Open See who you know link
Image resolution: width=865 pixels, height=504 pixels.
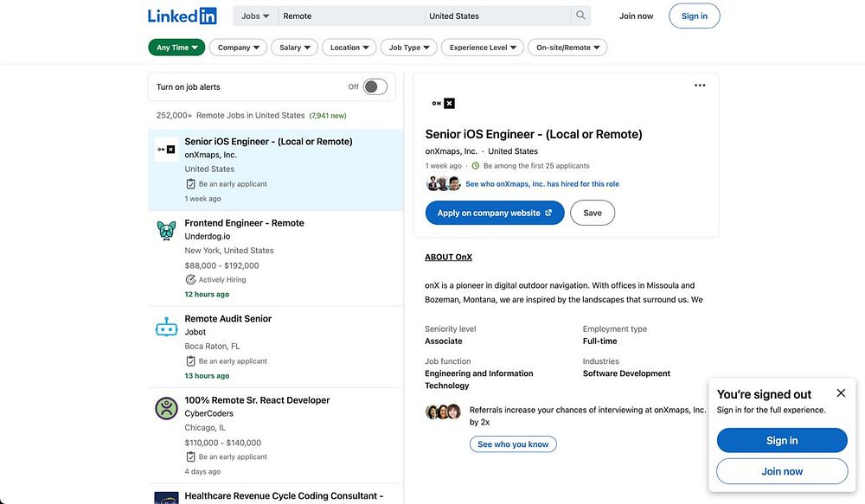(514, 444)
